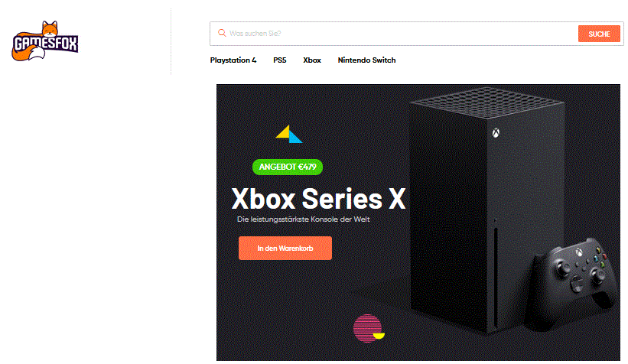This screenshot has height=364, width=628.
Task: Click the orange SUCHE button
Action: pyautogui.click(x=599, y=34)
